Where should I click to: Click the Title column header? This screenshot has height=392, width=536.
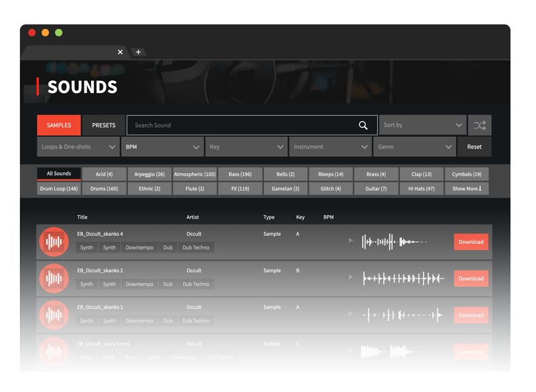click(x=82, y=217)
